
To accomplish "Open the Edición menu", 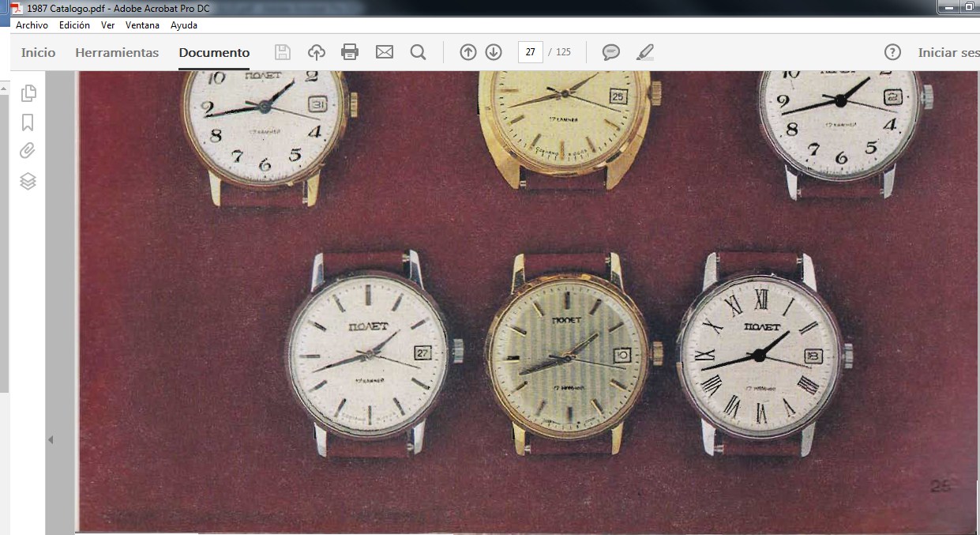I will (x=74, y=25).
